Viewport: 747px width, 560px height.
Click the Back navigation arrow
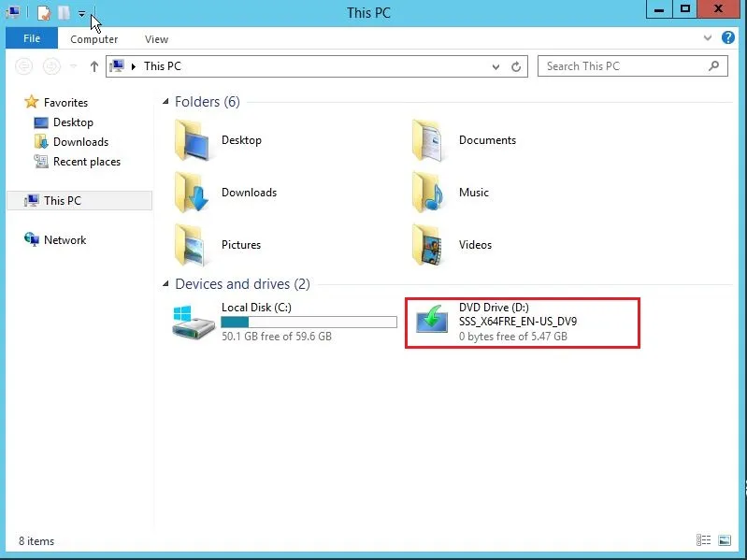[x=23, y=66]
